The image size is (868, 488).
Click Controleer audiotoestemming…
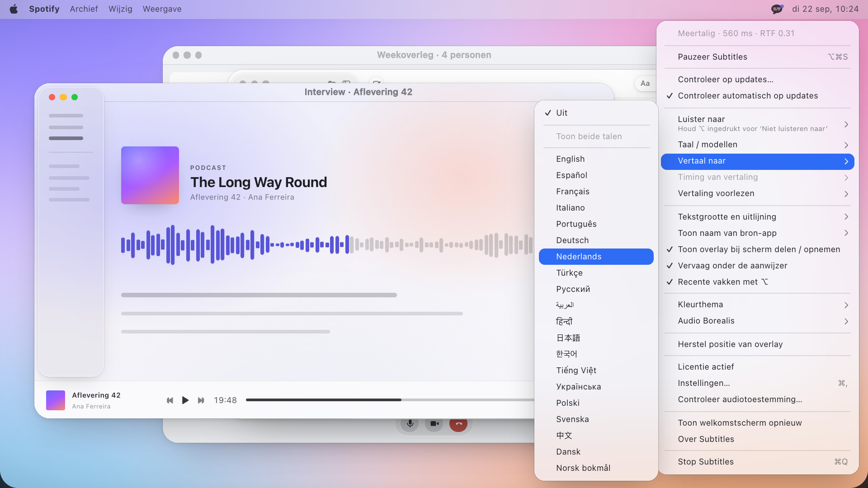(x=758, y=399)
